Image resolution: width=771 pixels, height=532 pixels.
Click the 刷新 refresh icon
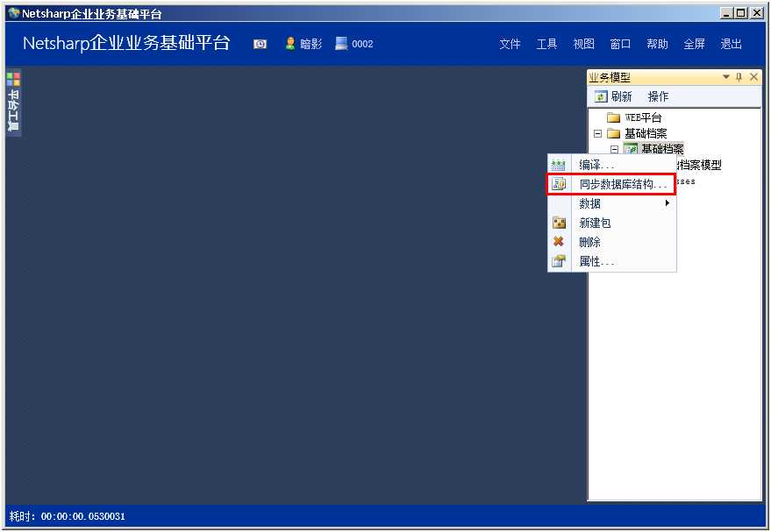click(x=601, y=96)
